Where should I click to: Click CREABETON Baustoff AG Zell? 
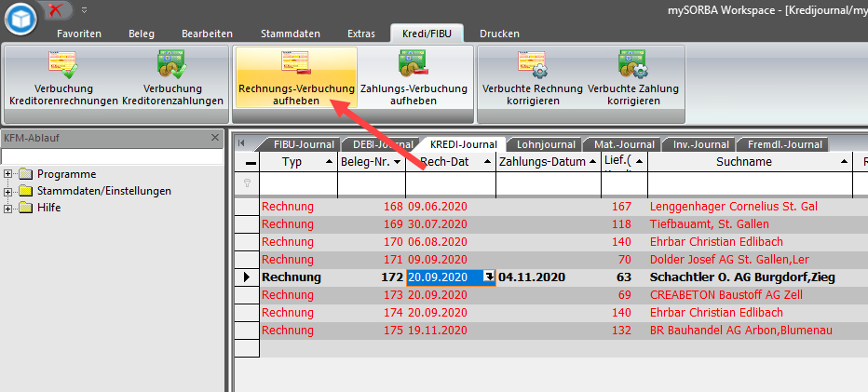tap(726, 295)
